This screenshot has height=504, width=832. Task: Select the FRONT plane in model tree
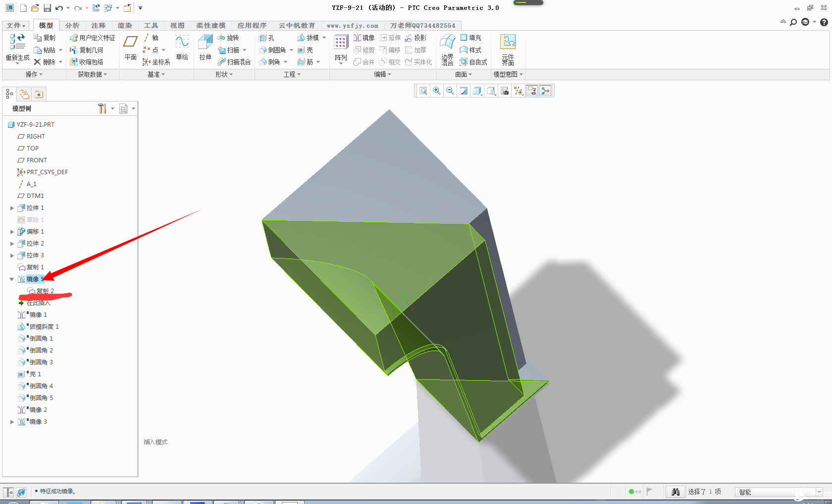pyautogui.click(x=37, y=160)
